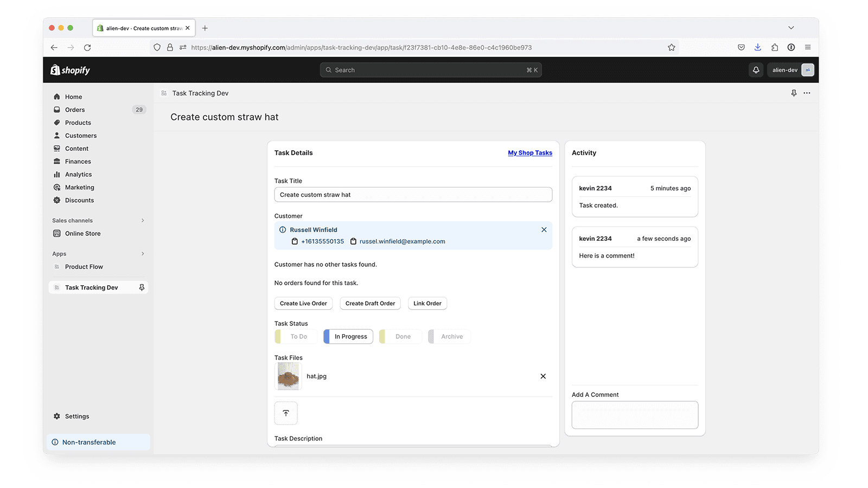Click the info icon beside Russell Winfield

[x=284, y=229]
